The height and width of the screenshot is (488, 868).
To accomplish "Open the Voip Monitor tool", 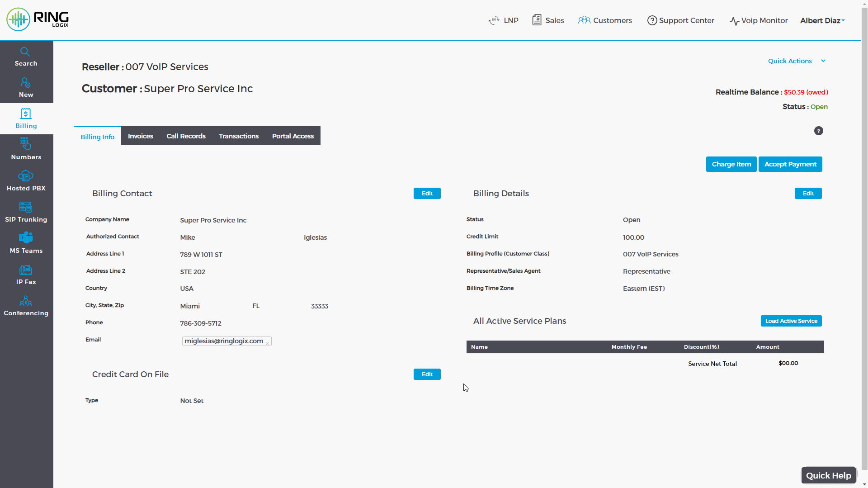I will (x=758, y=20).
